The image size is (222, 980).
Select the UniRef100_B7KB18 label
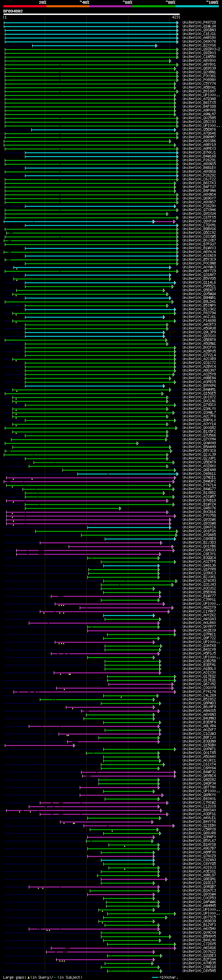tap(199, 500)
